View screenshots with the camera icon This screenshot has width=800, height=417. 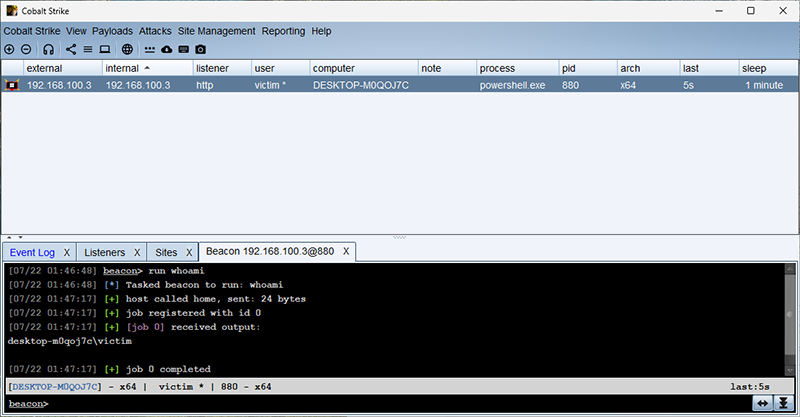coord(201,49)
